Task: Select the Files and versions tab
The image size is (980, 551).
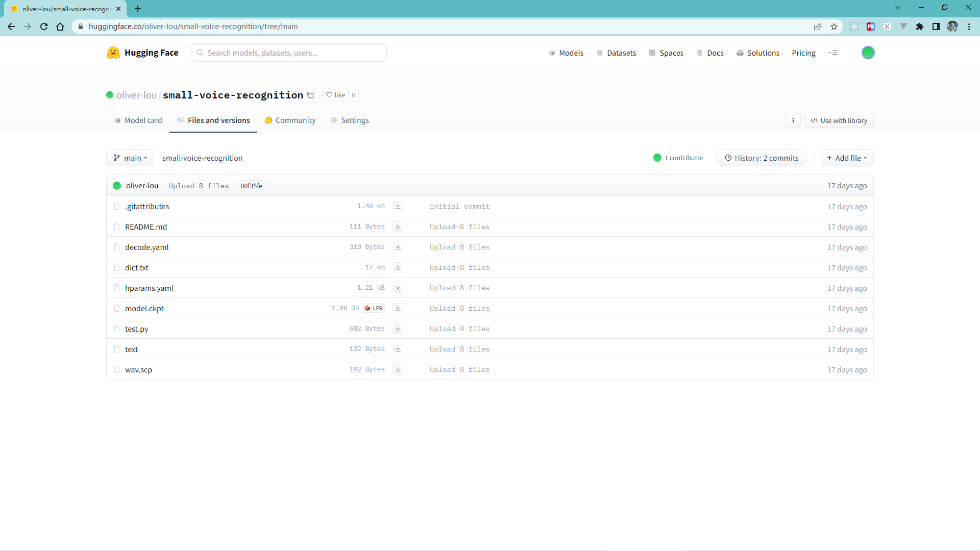Action: (213, 120)
